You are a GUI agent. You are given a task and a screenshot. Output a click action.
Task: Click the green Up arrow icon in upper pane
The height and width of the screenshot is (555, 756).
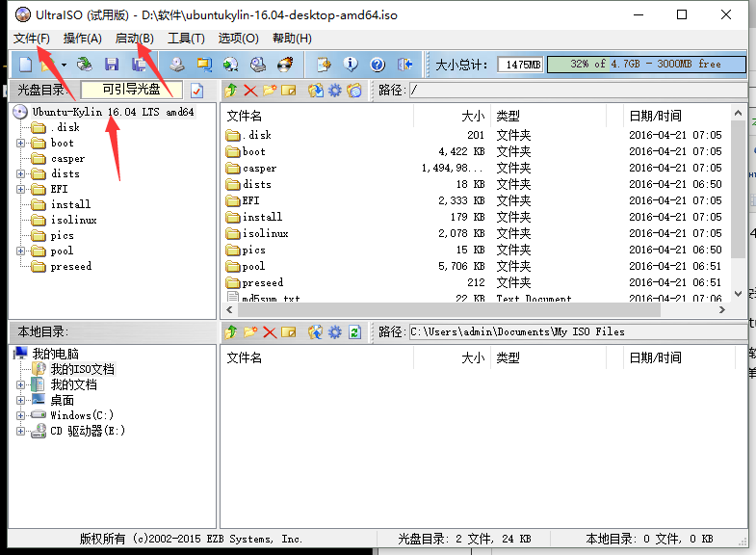(231, 91)
